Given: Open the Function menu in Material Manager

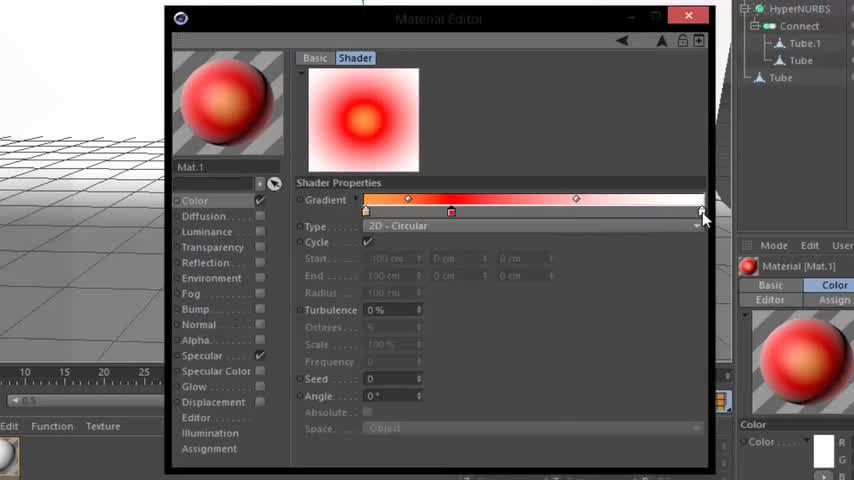Looking at the screenshot, I should tap(52, 426).
